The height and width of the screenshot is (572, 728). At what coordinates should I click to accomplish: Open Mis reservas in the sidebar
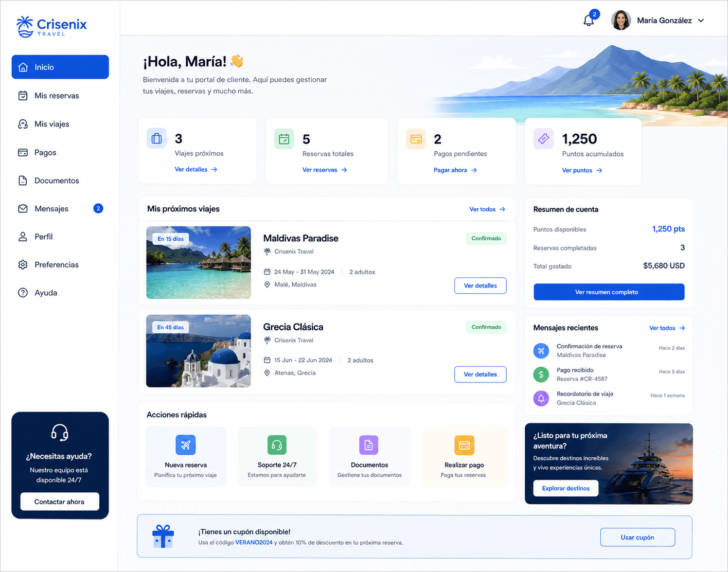60,96
